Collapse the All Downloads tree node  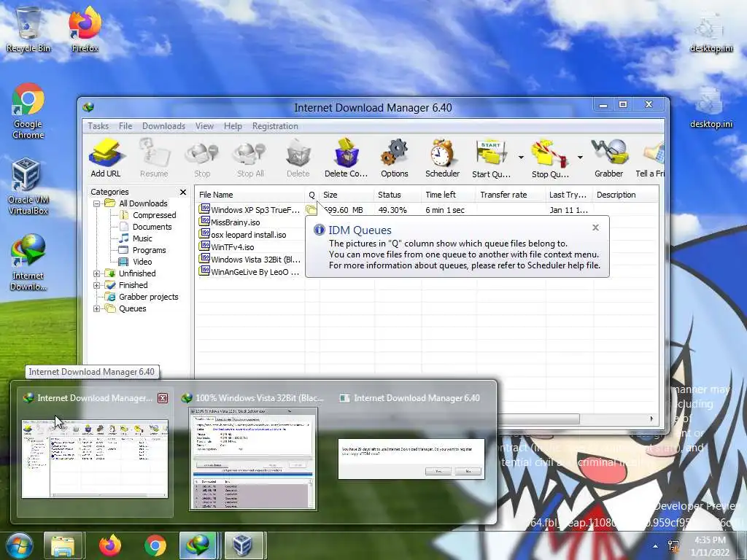(97, 203)
